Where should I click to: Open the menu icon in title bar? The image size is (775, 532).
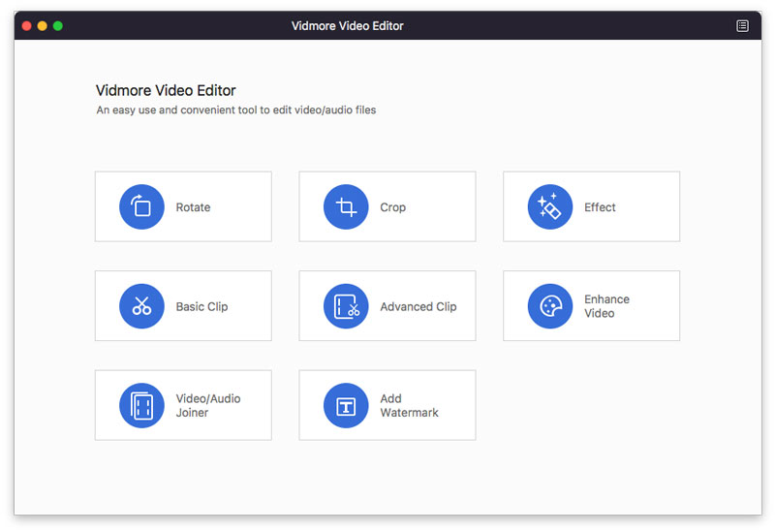coord(742,26)
